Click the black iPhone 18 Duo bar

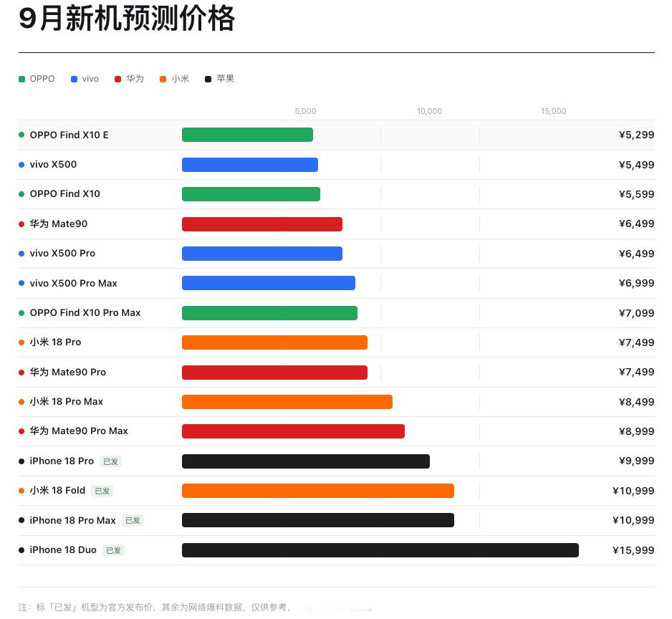380,550
